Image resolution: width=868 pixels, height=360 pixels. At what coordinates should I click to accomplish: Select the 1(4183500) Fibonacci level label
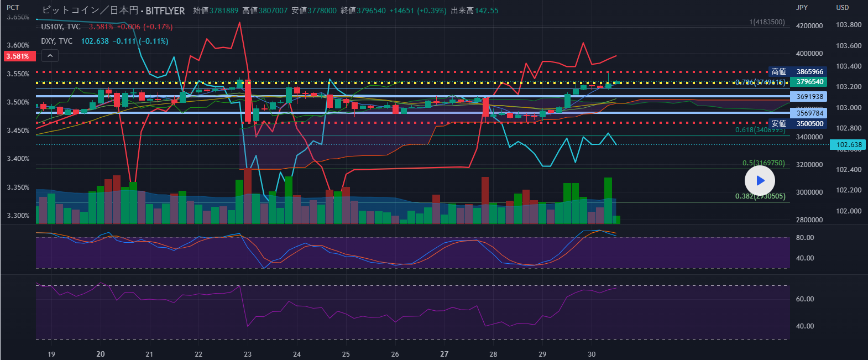767,22
